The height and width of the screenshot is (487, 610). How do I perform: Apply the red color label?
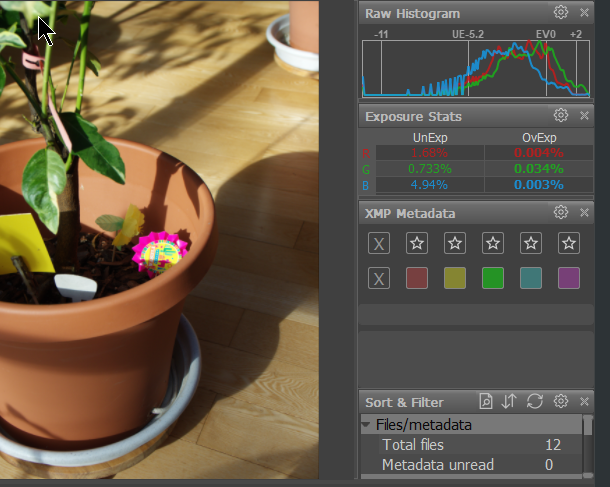(417, 278)
